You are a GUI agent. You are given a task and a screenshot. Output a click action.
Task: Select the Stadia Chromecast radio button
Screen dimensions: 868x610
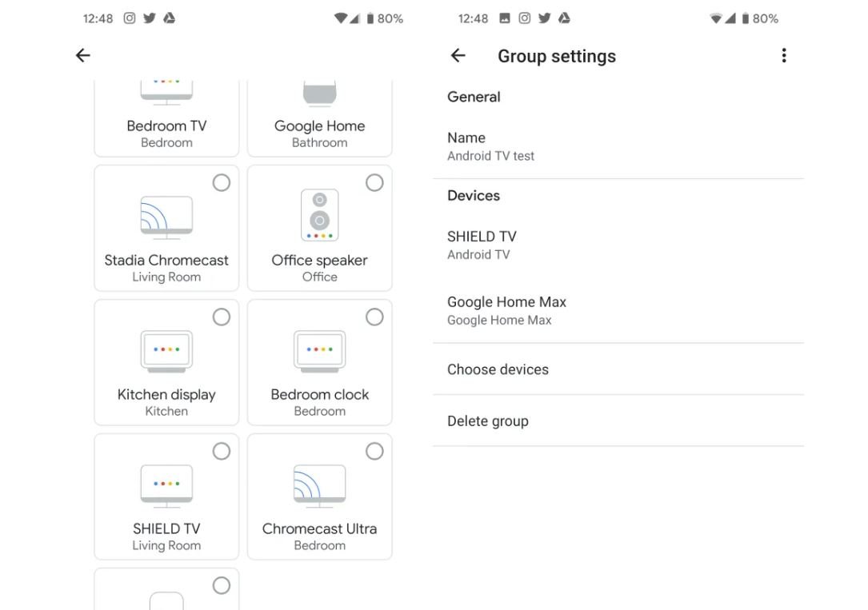[222, 183]
